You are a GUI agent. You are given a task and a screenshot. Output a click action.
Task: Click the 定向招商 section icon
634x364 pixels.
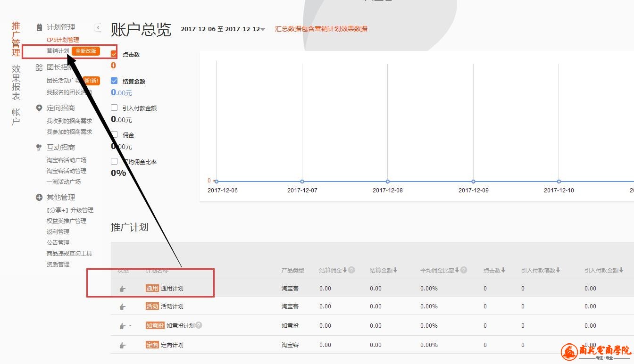click(x=39, y=108)
